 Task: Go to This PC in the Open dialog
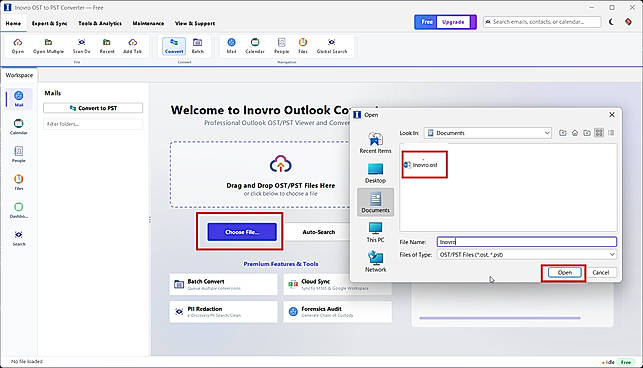(x=375, y=232)
